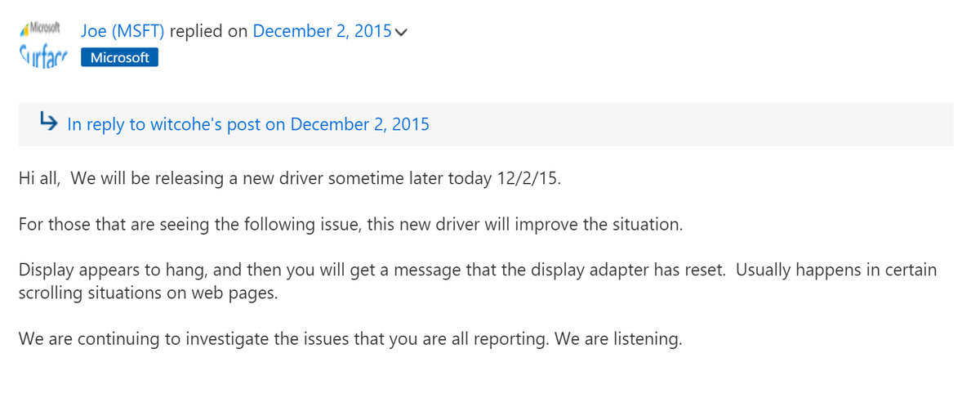Click the curved reply arrow icon
Viewport: 980px width, 398px height.
[48, 123]
